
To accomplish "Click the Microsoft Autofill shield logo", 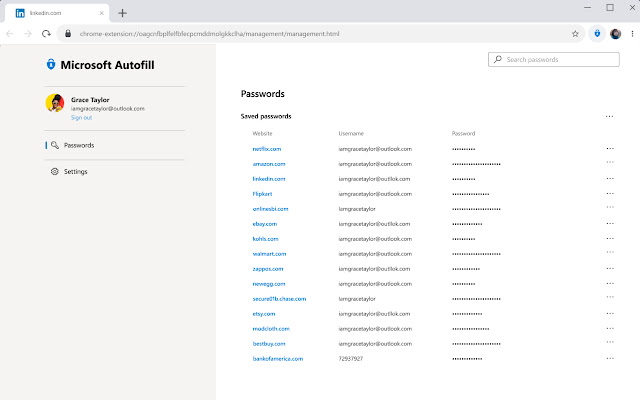I will click(51, 65).
